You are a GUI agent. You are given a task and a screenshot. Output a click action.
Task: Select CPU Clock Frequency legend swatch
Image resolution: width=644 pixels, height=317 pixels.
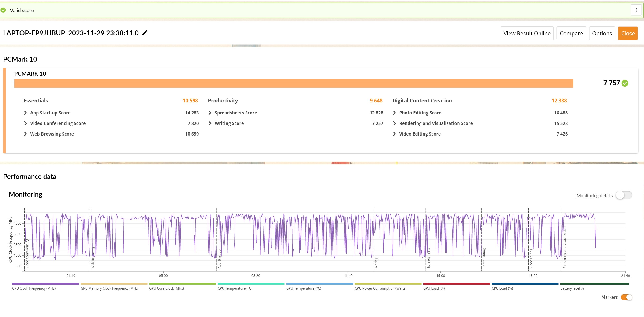click(x=45, y=284)
